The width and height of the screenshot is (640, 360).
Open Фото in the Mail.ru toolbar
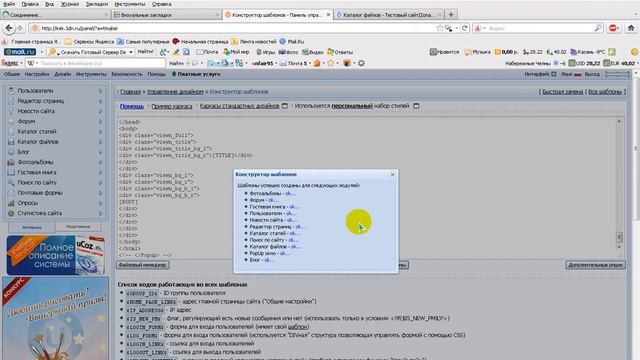pyautogui.click(x=288, y=52)
